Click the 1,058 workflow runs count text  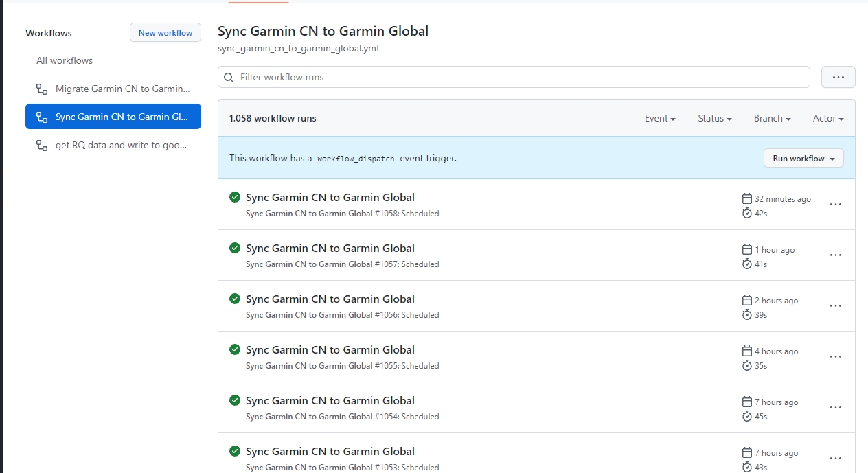[x=273, y=118]
